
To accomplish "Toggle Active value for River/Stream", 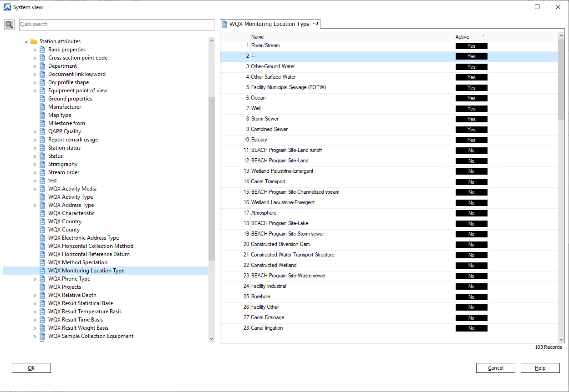I will (x=471, y=46).
